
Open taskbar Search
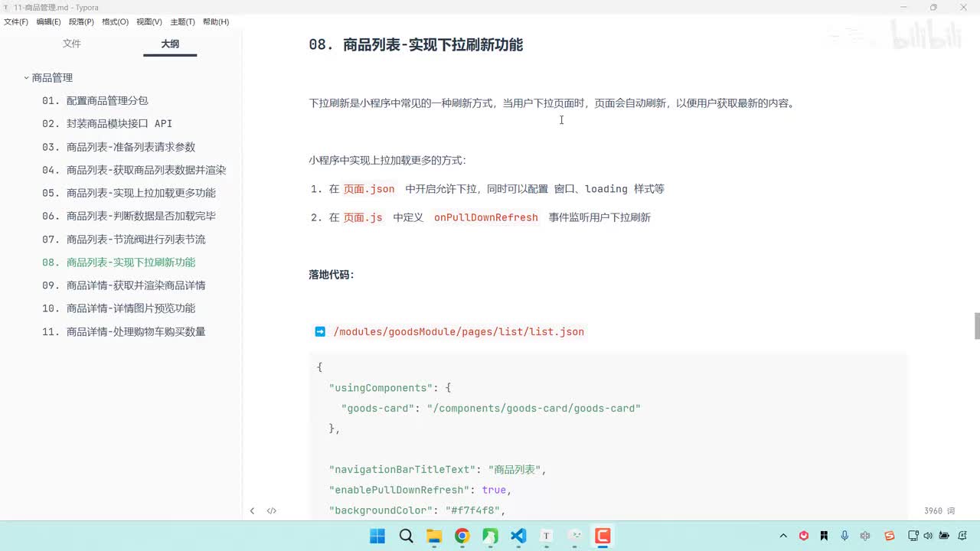click(x=406, y=536)
